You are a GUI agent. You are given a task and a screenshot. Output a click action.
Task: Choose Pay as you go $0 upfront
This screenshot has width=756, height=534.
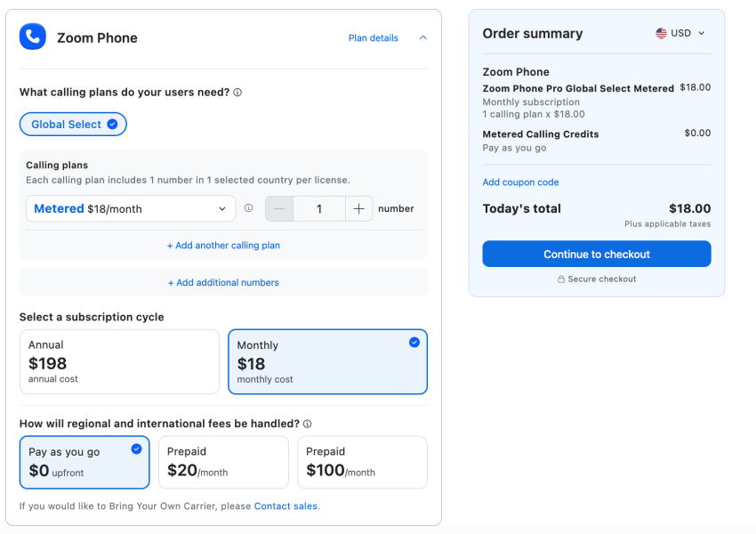coord(84,463)
